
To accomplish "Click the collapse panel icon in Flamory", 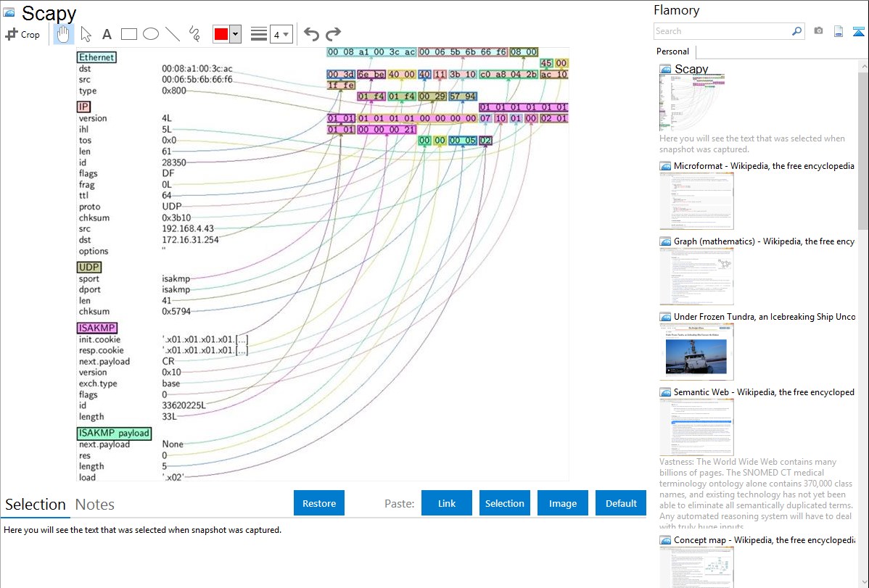I will coord(858,31).
